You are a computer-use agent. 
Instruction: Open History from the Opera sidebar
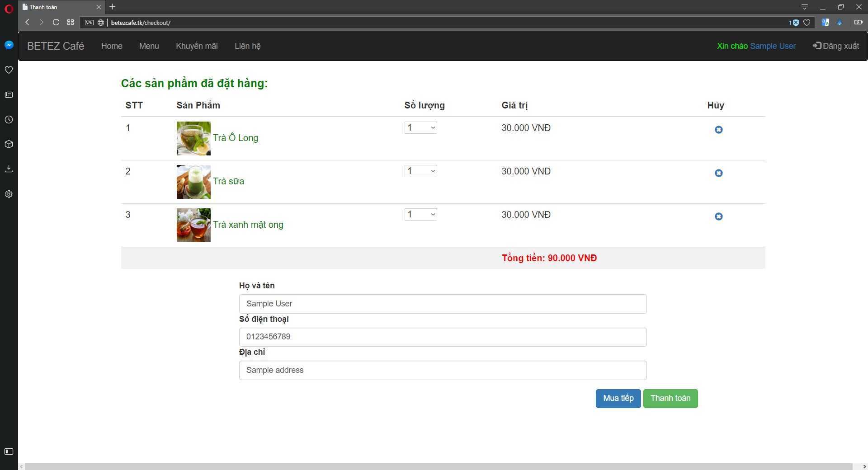pyautogui.click(x=9, y=120)
